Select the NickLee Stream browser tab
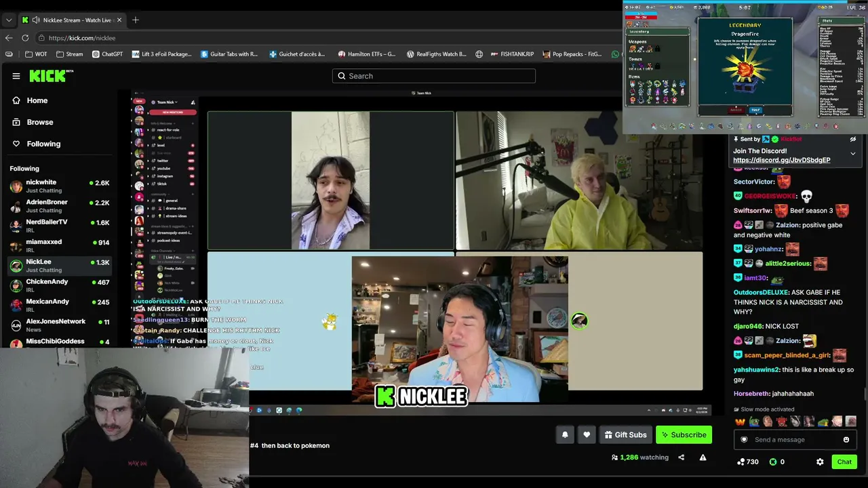 point(72,20)
